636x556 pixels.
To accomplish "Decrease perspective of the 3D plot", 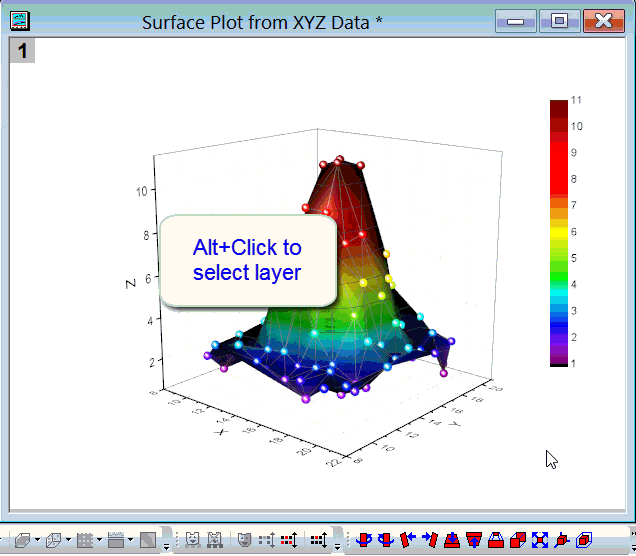I will (x=517, y=540).
